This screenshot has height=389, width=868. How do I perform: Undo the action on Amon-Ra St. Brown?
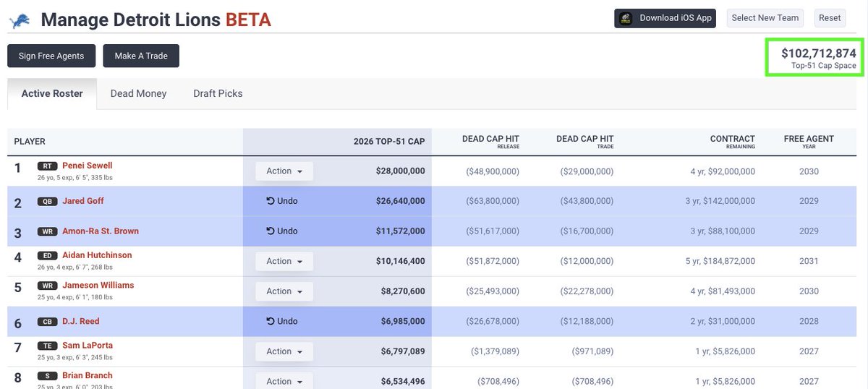pyautogui.click(x=282, y=231)
